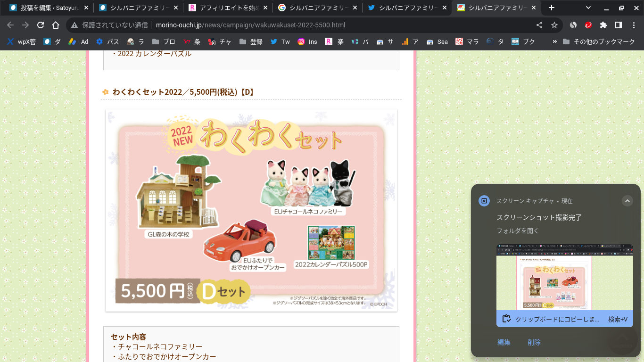Click the not-secure warning icon
The image size is (644, 362).
pyautogui.click(x=74, y=25)
